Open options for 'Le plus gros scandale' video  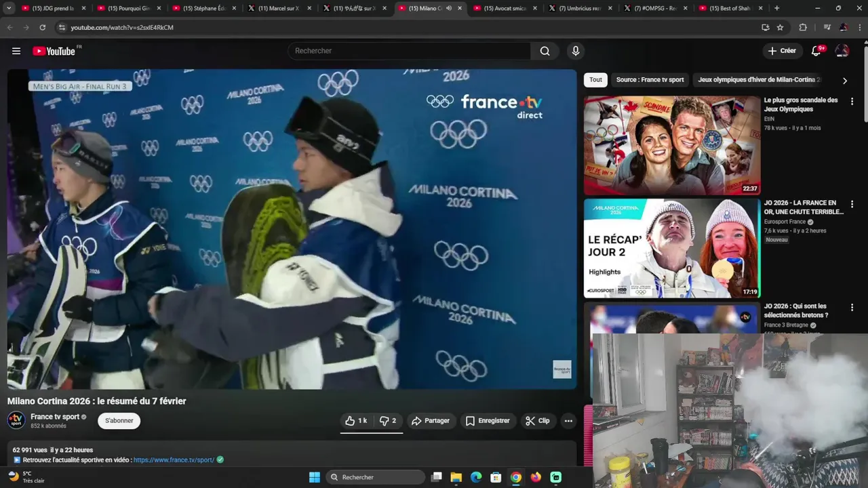pos(852,101)
